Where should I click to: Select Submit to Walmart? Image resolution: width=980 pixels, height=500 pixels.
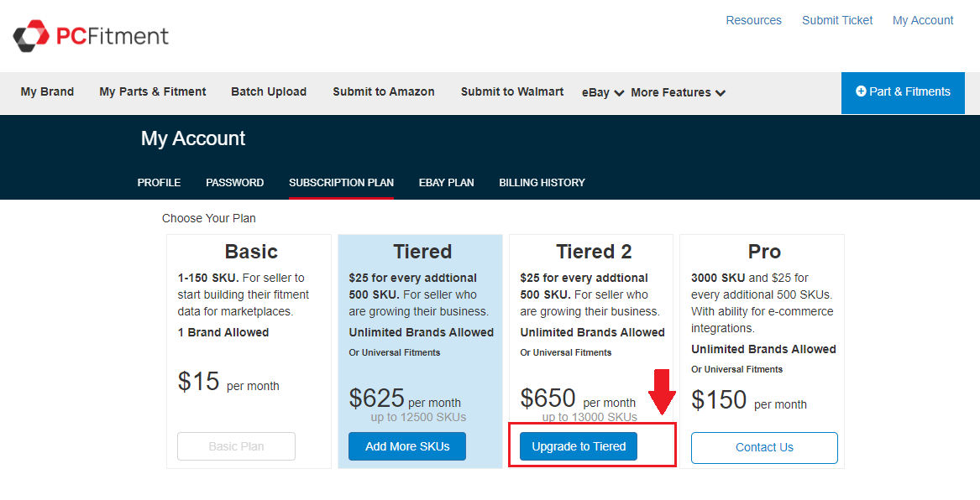point(512,91)
